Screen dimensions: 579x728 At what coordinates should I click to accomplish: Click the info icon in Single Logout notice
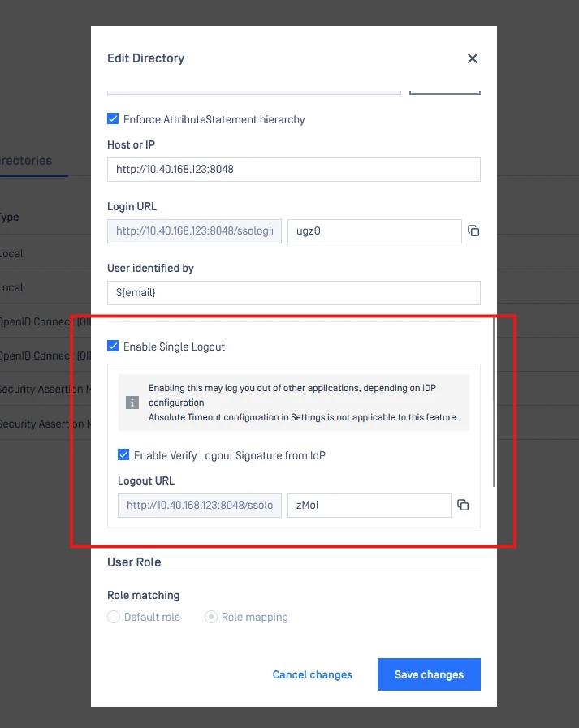132,403
